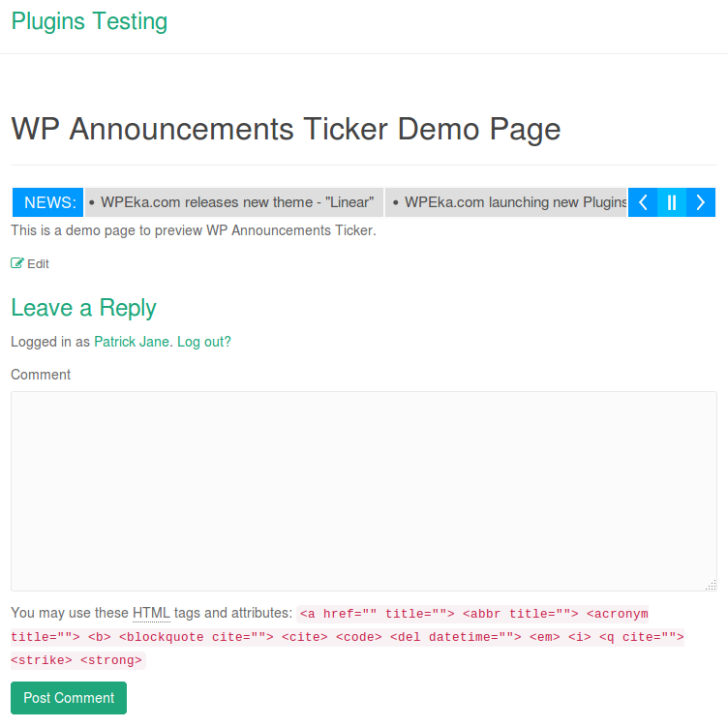Click the comment box resize handle
728x728 pixels.
(x=711, y=585)
